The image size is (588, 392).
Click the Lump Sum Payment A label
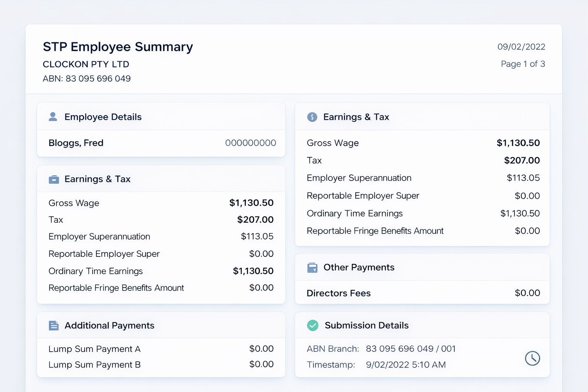(95, 349)
